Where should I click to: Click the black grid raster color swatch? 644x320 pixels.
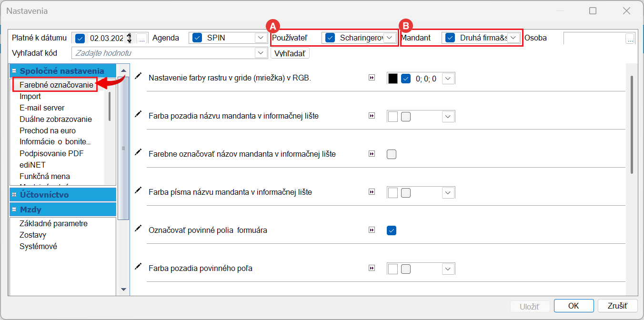(x=392, y=79)
